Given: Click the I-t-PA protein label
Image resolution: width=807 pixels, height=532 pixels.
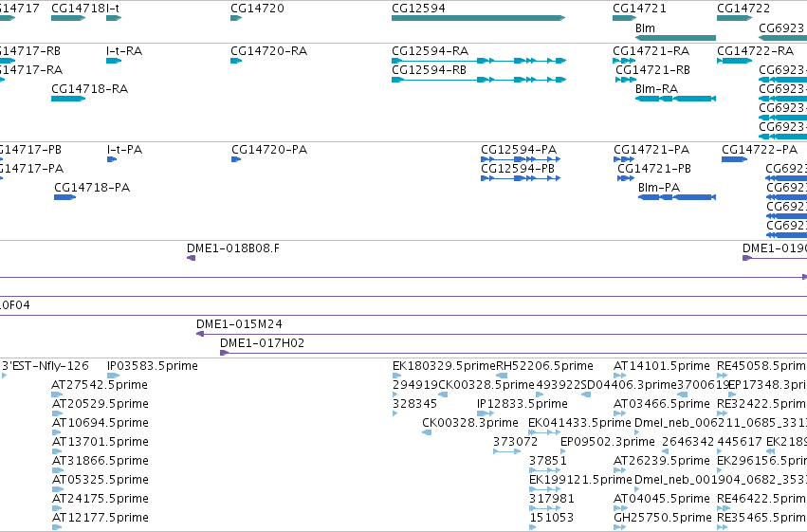Looking at the screenshot, I should [x=124, y=150].
